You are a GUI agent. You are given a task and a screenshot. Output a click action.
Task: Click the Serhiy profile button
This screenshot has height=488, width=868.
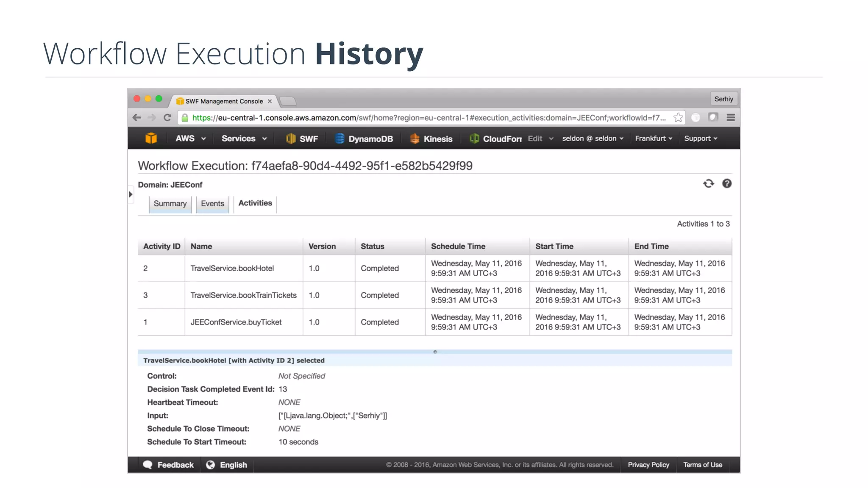point(723,99)
